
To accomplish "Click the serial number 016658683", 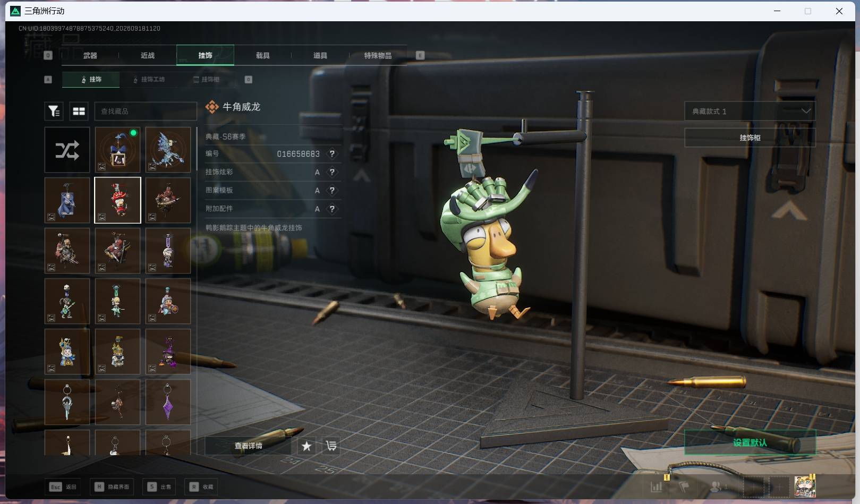I will tap(298, 154).
